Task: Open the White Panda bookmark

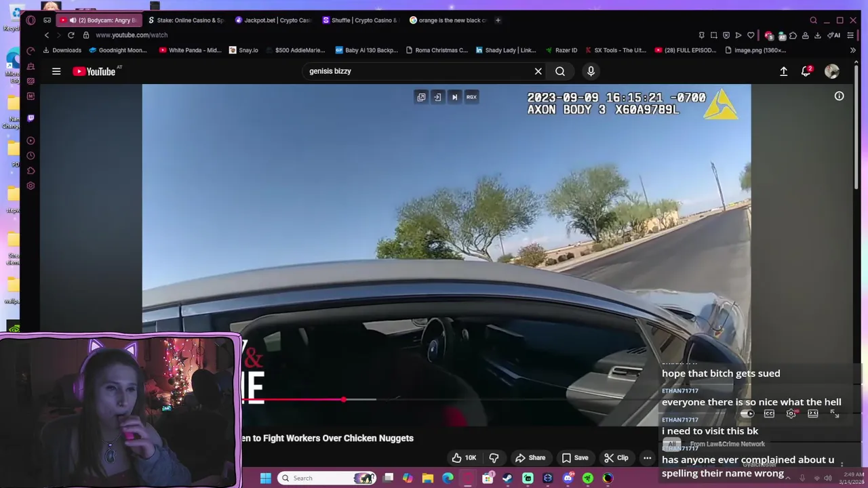Action: click(x=190, y=50)
